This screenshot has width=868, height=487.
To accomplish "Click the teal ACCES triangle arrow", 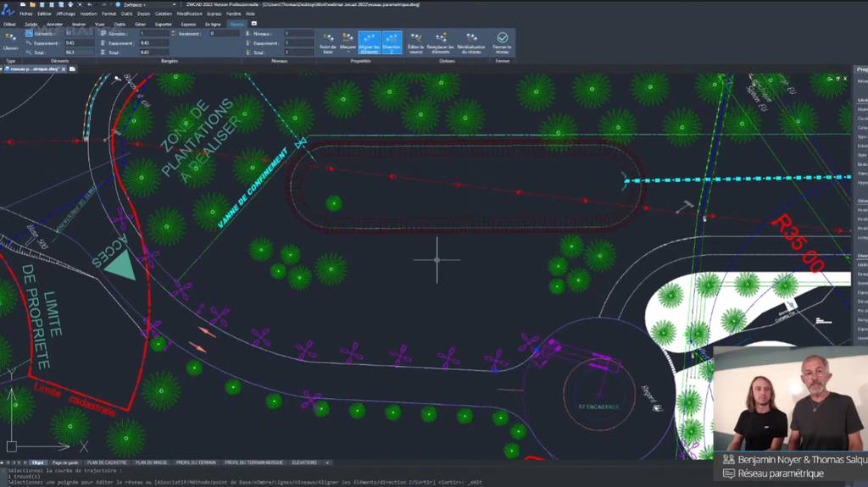I will point(120,266).
